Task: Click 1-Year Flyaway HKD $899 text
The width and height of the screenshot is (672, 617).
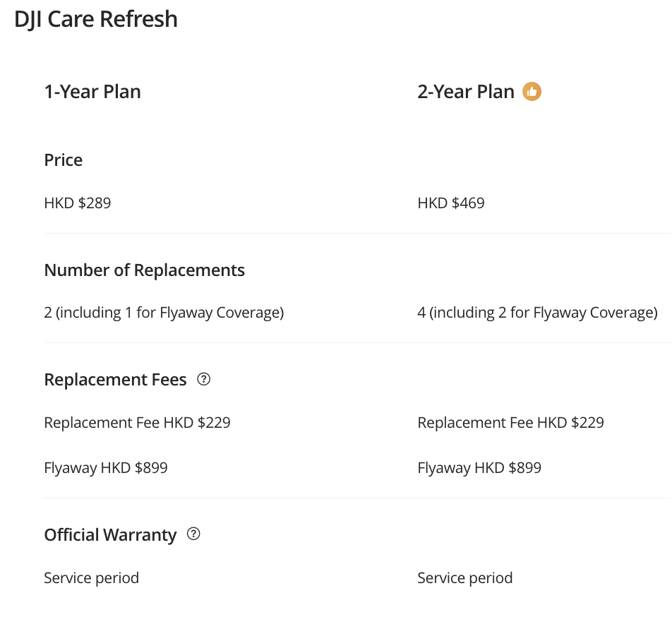Action: point(106,467)
